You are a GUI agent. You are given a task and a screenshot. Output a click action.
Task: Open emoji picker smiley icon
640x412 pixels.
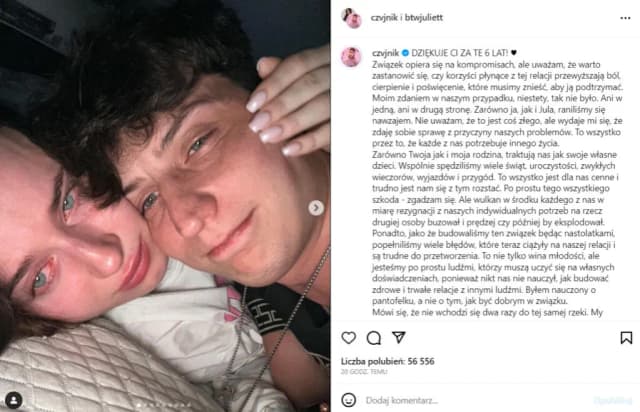pyautogui.click(x=348, y=400)
